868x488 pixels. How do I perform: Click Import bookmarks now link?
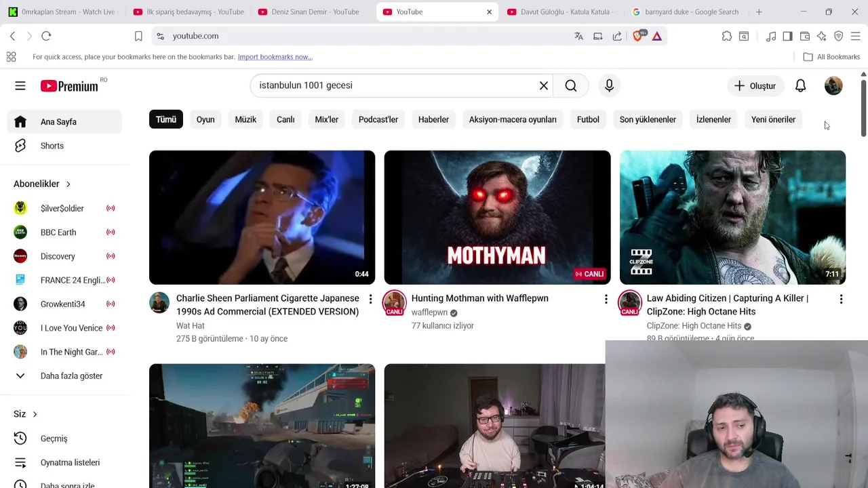click(x=275, y=57)
